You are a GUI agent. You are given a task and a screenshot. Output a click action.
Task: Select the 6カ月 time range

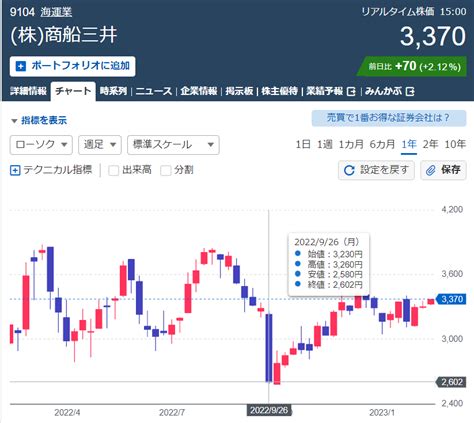point(382,144)
